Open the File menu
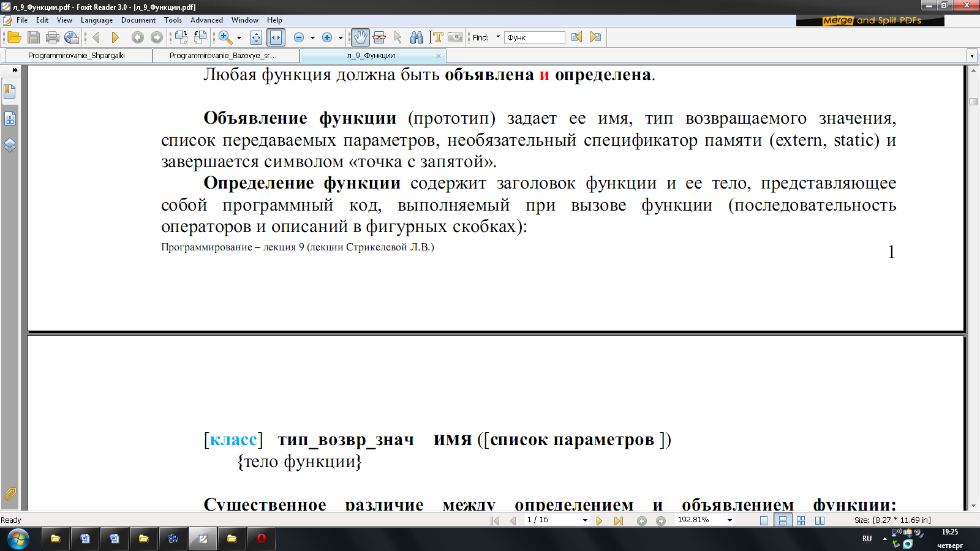 pos(22,20)
